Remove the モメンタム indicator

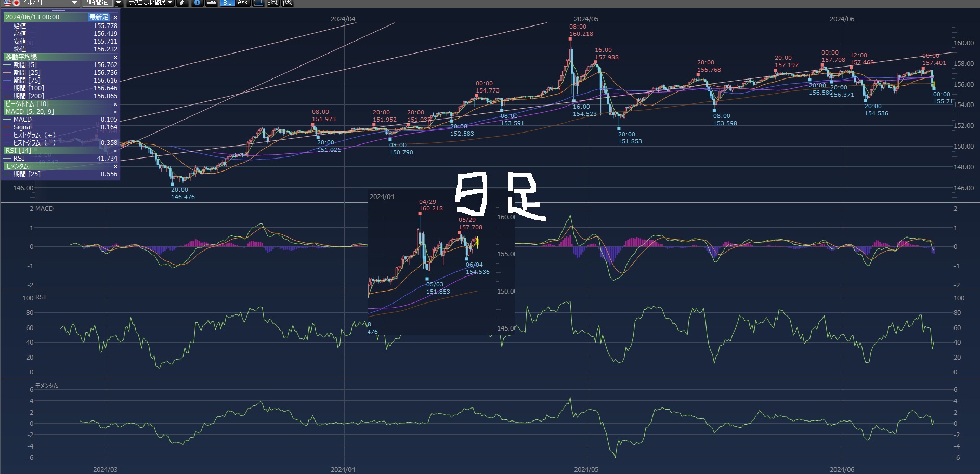click(x=115, y=166)
